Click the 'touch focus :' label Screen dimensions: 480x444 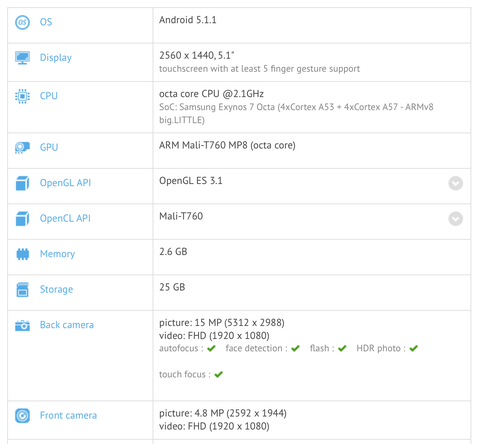[x=185, y=374]
